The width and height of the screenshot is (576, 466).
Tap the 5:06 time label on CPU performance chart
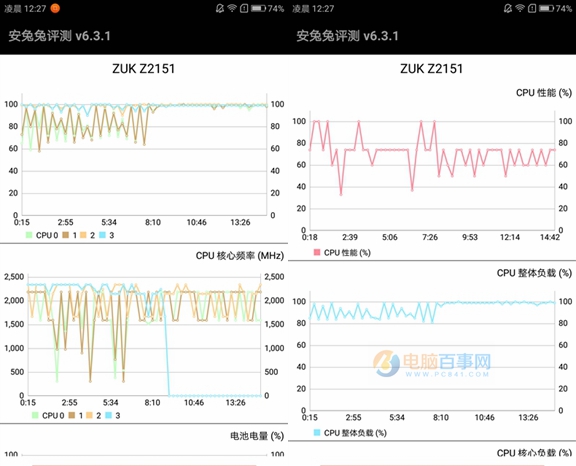pyautogui.click(x=390, y=237)
